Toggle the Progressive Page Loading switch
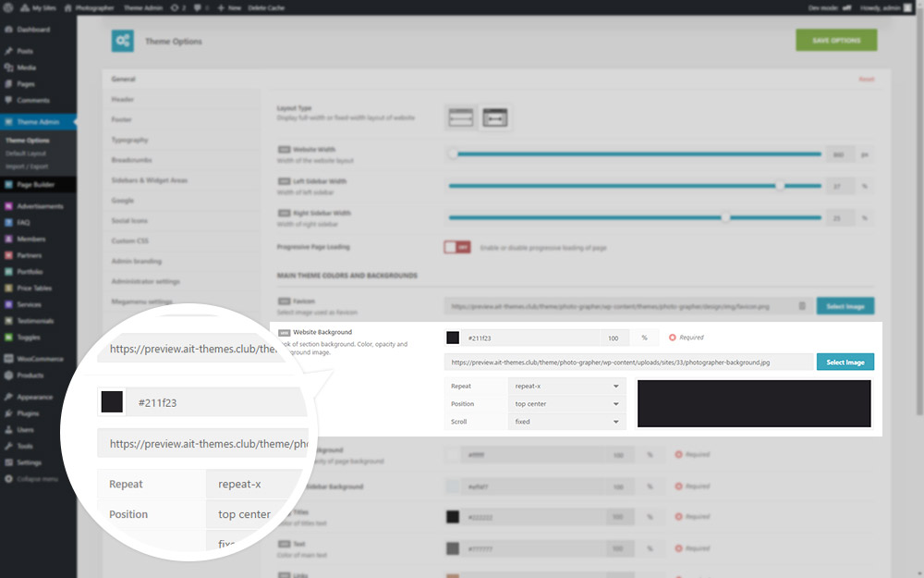This screenshot has width=924, height=578. (457, 247)
